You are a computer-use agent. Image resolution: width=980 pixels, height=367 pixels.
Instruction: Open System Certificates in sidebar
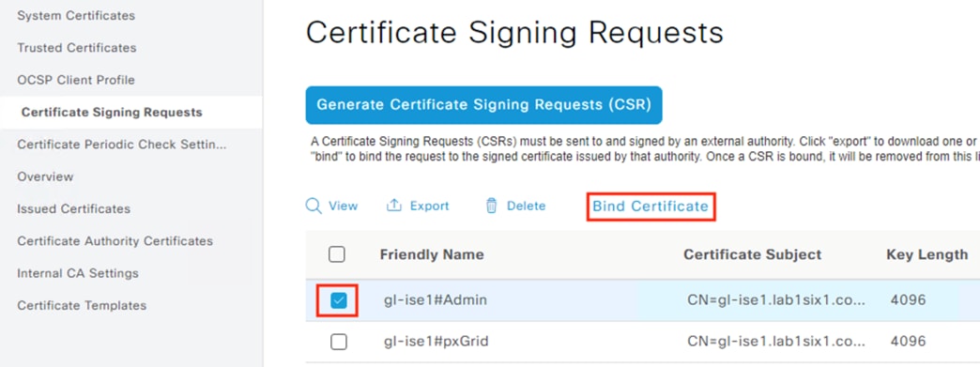tap(76, 15)
